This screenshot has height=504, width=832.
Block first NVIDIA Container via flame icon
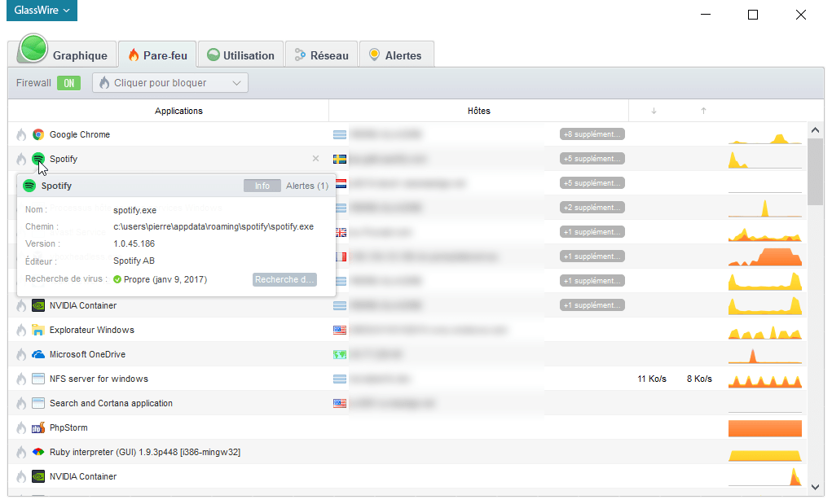[21, 306]
